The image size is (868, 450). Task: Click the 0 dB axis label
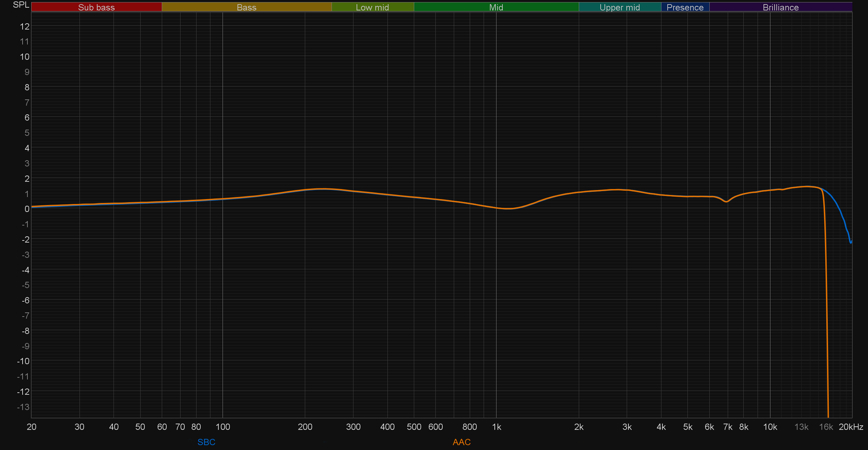pyautogui.click(x=27, y=209)
